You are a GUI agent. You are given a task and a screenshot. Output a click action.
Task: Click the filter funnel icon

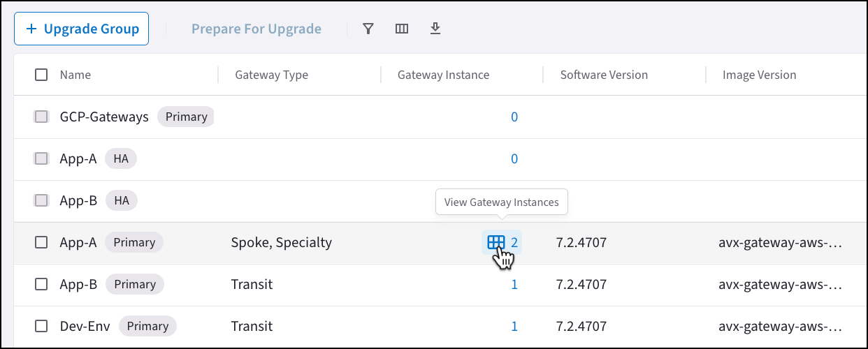(x=368, y=29)
